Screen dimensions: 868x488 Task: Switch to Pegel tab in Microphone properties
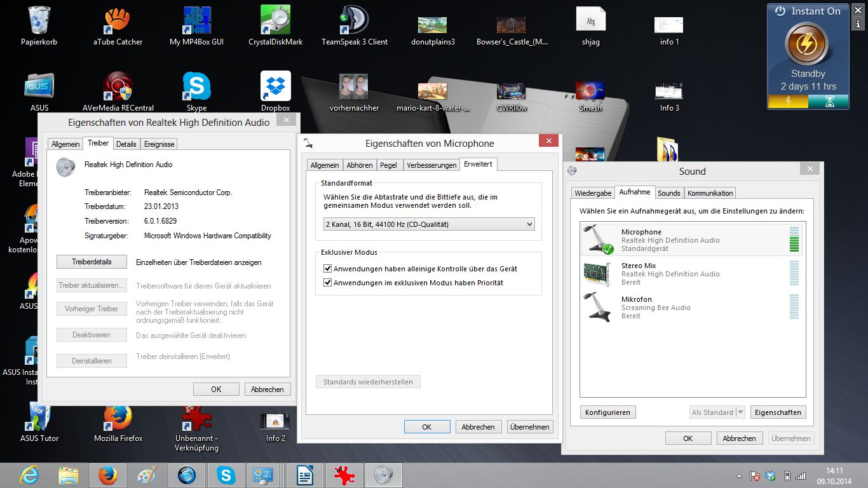click(388, 165)
